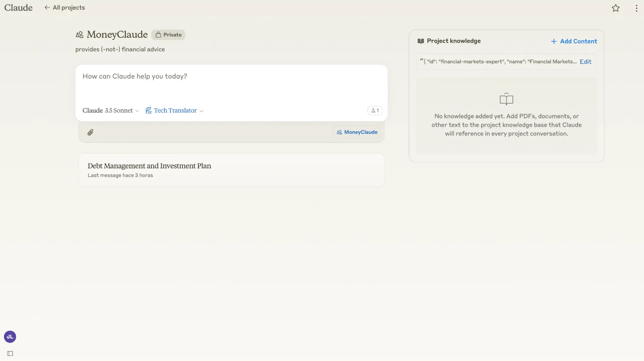The height and width of the screenshot is (361, 644).
Task: Open the Tech Translator style dropdown
Action: point(174,111)
